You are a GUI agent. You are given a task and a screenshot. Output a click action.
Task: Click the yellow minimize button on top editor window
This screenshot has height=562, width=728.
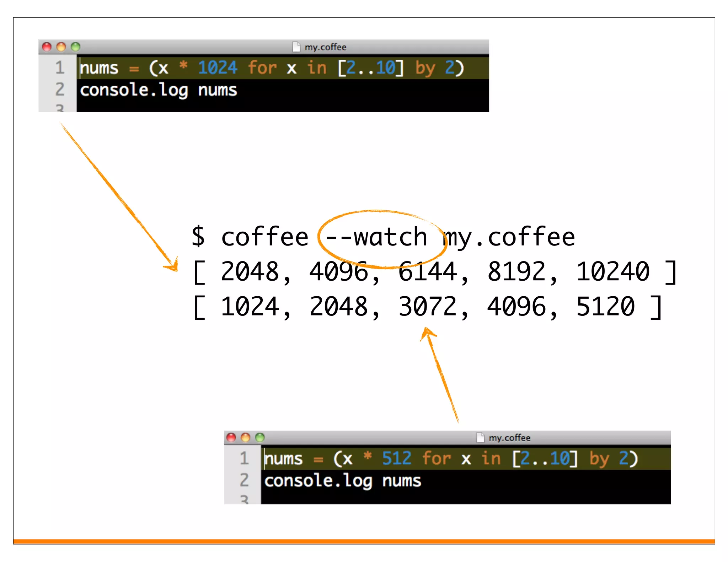coord(61,47)
